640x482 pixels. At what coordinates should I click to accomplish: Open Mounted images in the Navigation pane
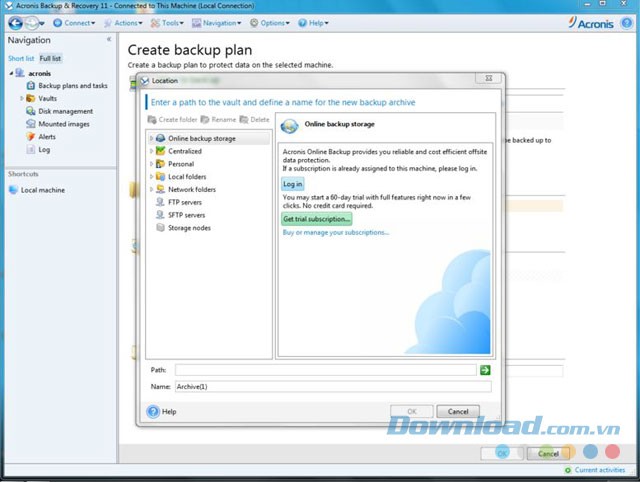(x=63, y=124)
